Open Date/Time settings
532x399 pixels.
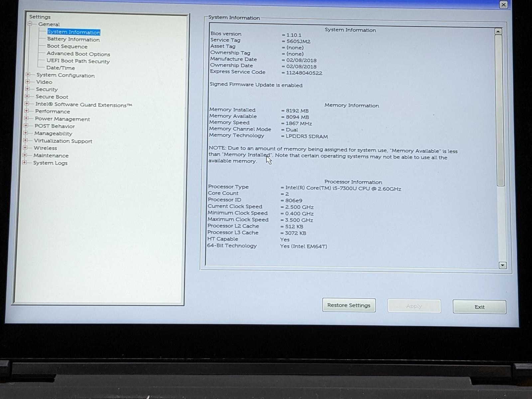61,68
